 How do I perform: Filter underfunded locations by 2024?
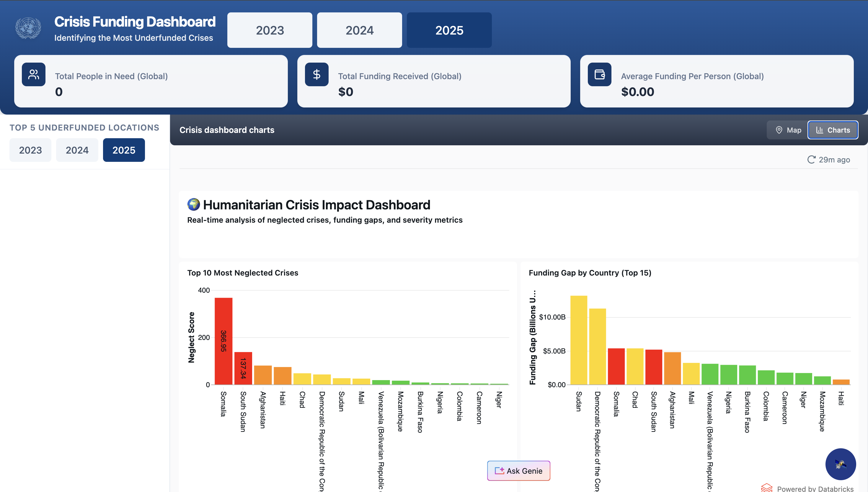(77, 150)
